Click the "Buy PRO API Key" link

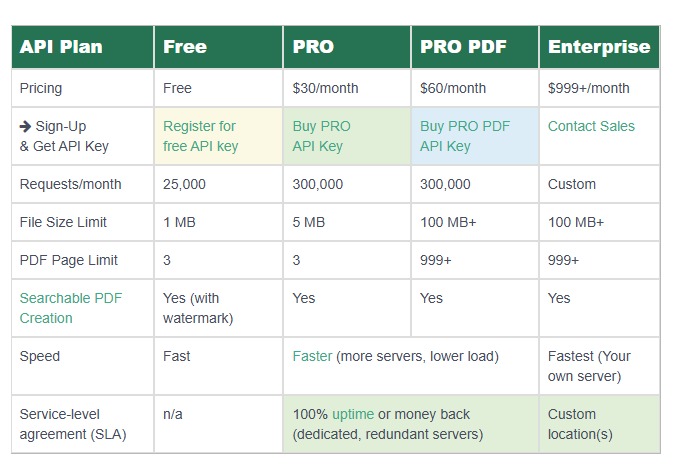321,136
